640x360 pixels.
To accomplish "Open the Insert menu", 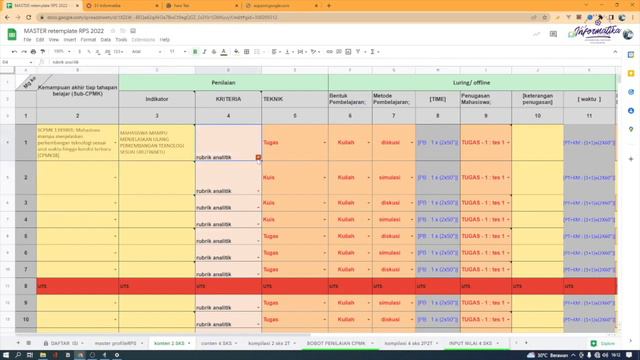I will [x=70, y=40].
